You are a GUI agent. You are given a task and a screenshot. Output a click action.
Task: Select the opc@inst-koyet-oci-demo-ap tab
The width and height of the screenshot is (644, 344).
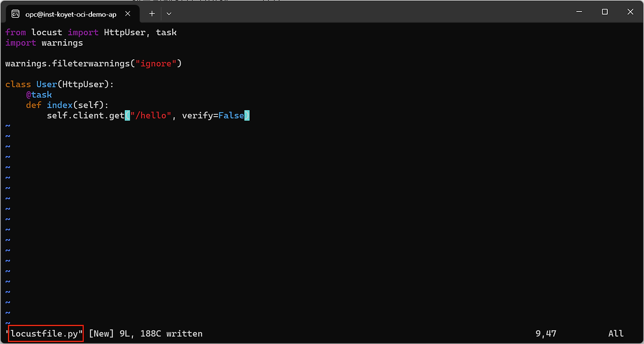click(x=70, y=14)
